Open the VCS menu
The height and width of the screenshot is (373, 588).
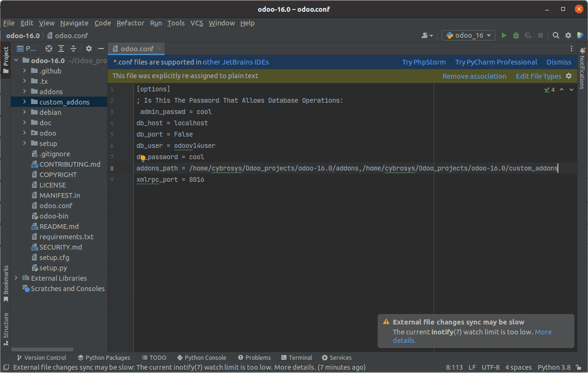[197, 23]
